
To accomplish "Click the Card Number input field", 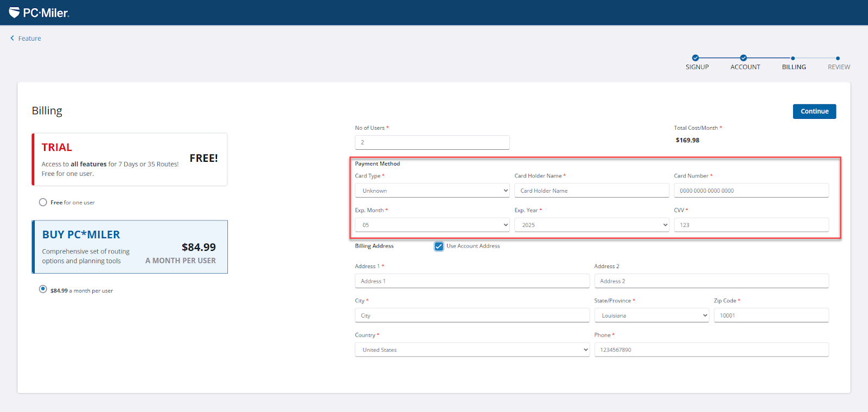I will point(751,191).
